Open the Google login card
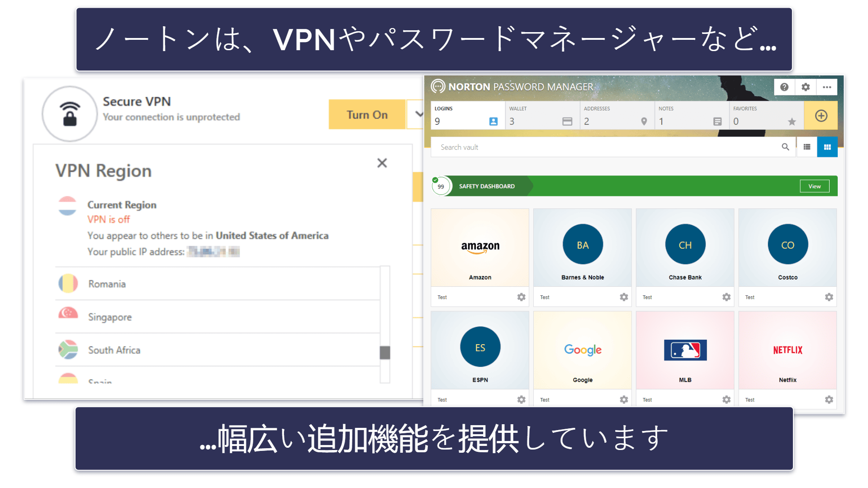 583,351
